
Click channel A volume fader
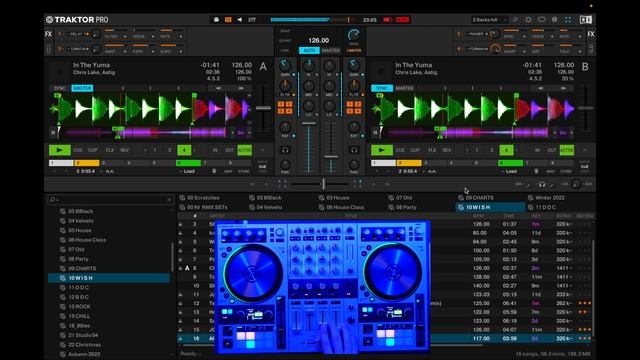pyautogui.click(x=309, y=123)
